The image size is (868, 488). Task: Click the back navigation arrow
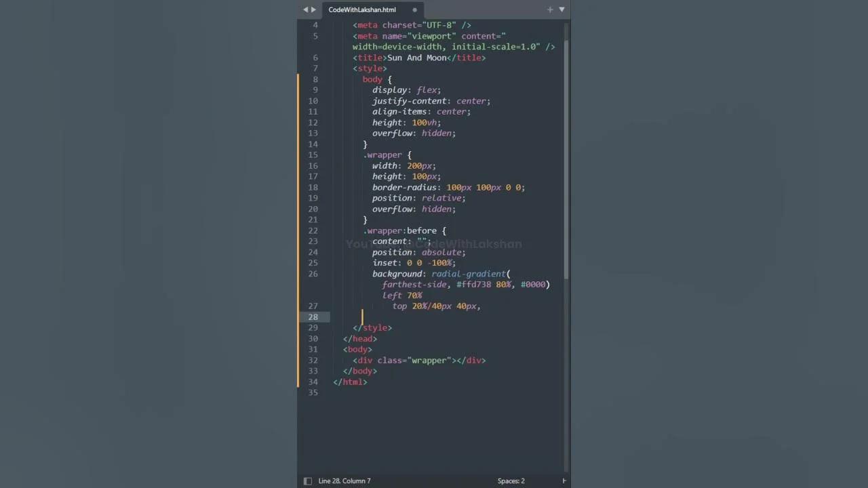(x=305, y=9)
